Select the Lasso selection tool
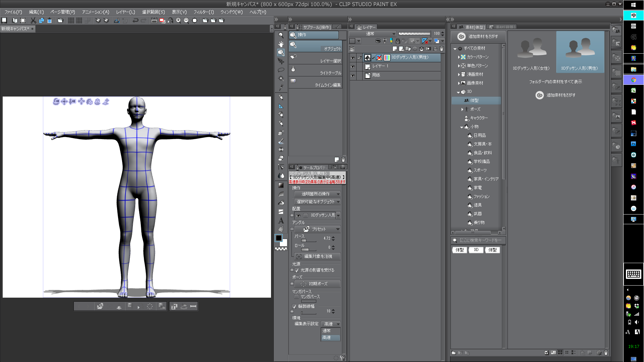Screen dimensions: 644x362 click(x=281, y=70)
